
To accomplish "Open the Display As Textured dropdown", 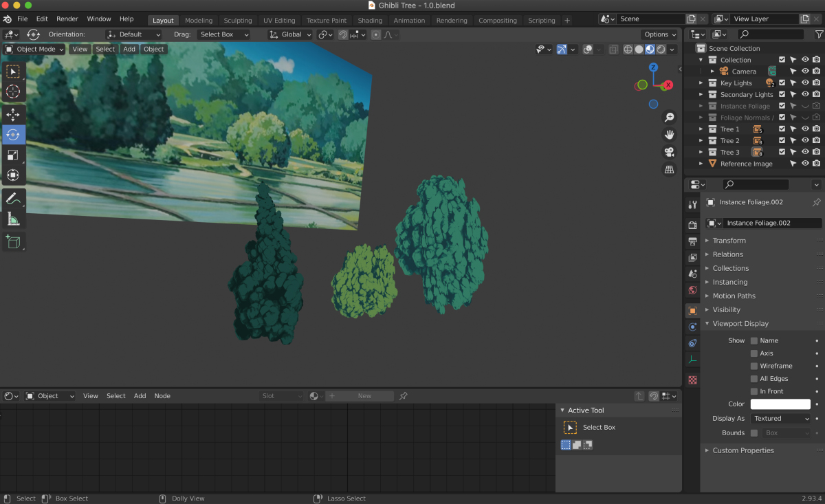I will (780, 418).
